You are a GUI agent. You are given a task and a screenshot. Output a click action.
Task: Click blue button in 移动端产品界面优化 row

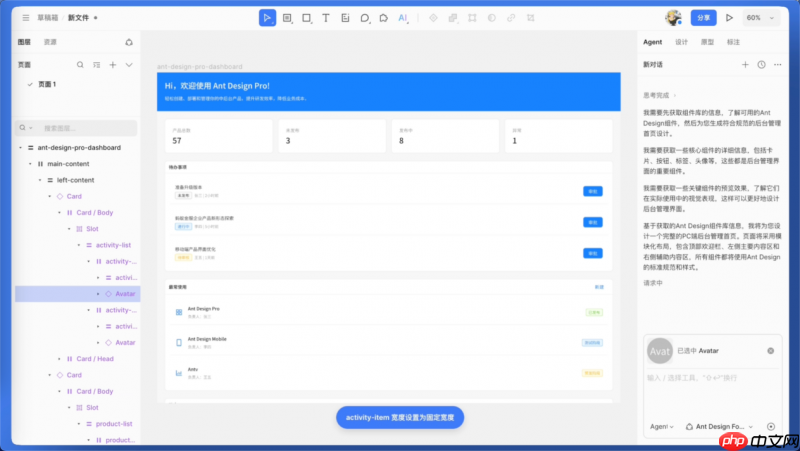(x=593, y=254)
